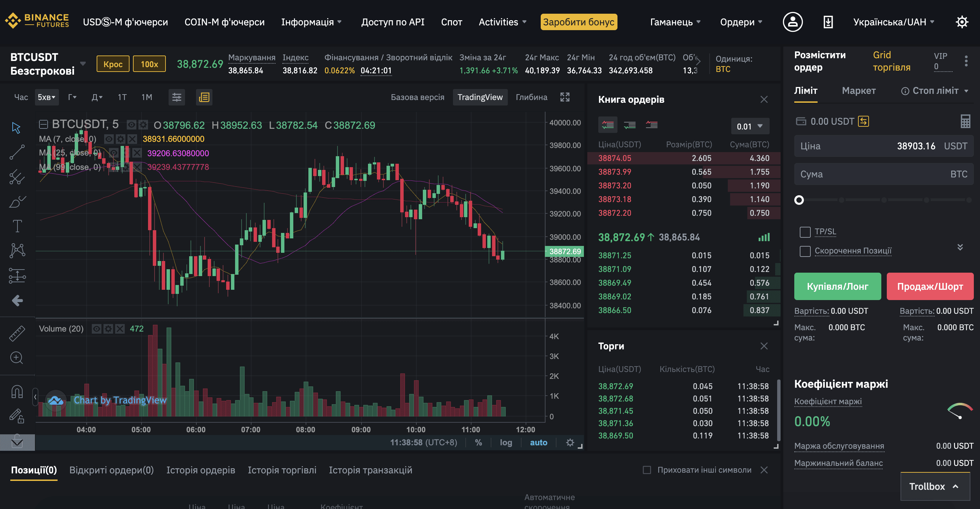
Task: Expand advanced order options double chevron
Action: pyautogui.click(x=960, y=247)
